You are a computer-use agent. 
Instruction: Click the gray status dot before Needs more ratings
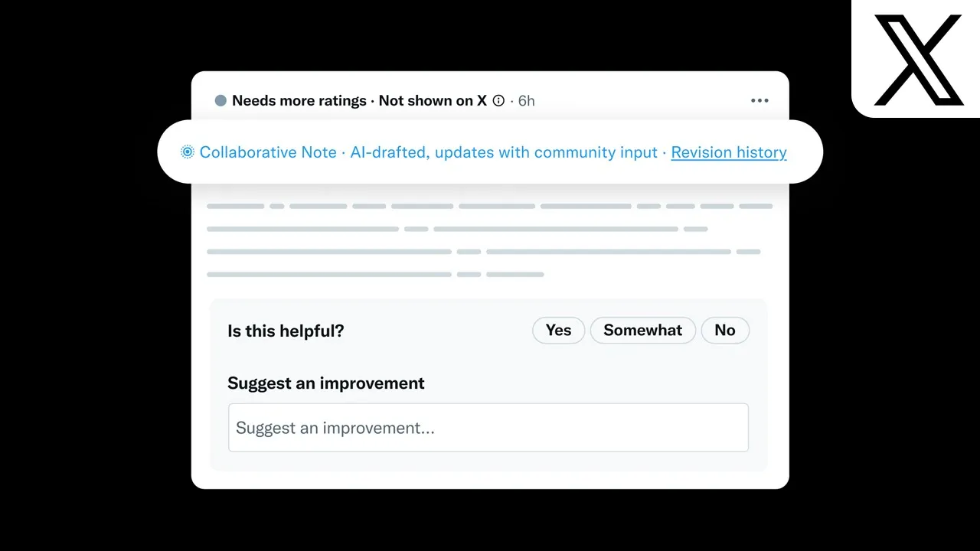tap(220, 100)
